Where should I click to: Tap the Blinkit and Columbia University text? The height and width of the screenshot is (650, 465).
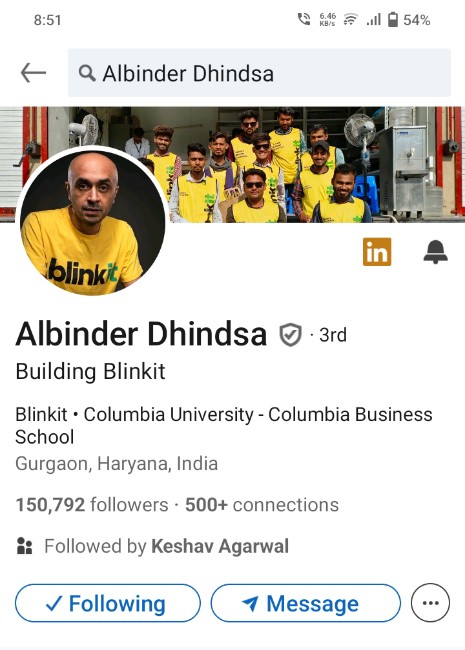click(224, 425)
